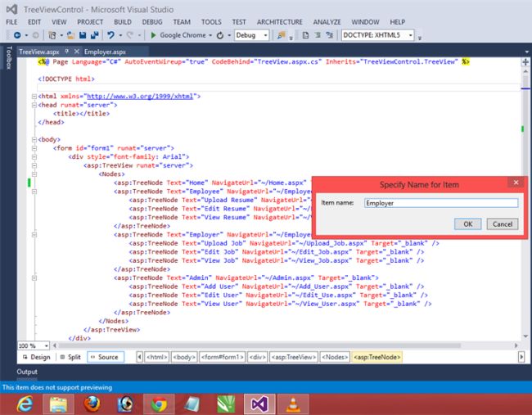The width and height of the screenshot is (532, 415).
Task: Launch Firefox from the taskbar
Action: (x=92, y=402)
